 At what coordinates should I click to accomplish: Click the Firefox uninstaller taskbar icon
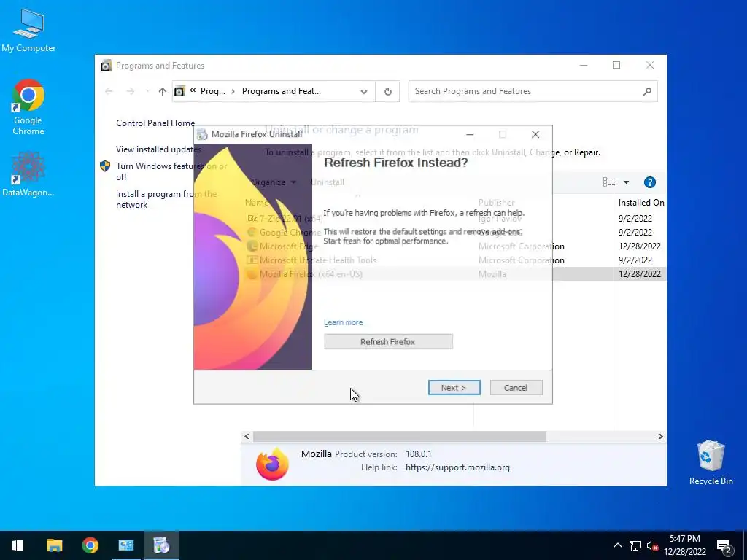click(161, 545)
